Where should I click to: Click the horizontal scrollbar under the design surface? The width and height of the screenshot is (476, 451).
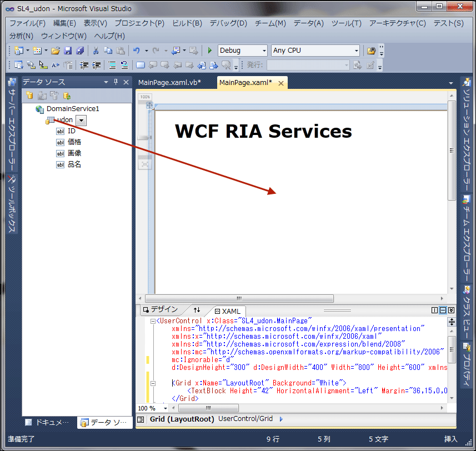point(239,298)
